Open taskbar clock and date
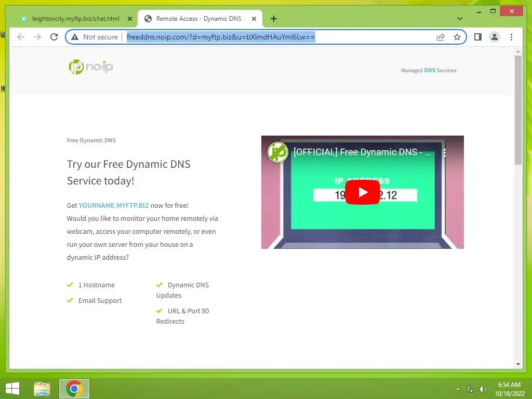The width and height of the screenshot is (532, 399). [509, 389]
